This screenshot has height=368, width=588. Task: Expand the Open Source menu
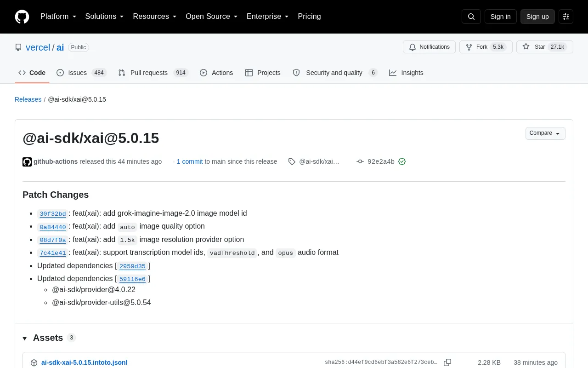(212, 17)
